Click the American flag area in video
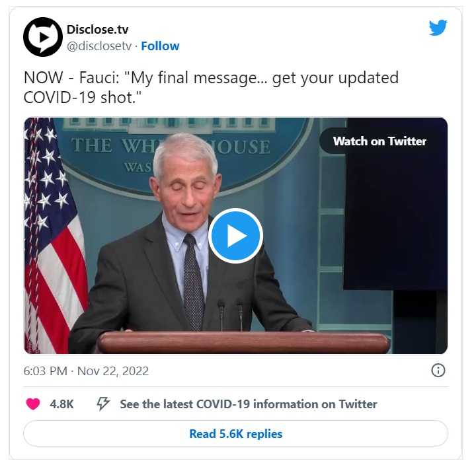 [x=53, y=235]
